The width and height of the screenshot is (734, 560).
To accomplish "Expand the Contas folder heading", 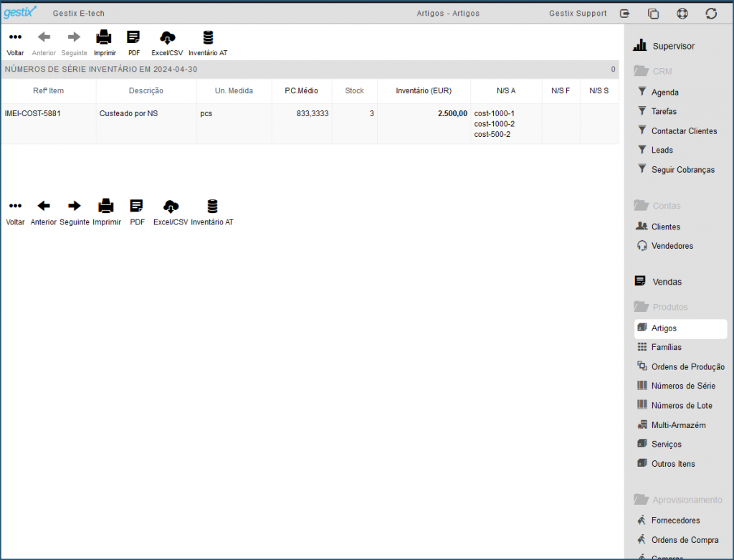I will (657, 206).
